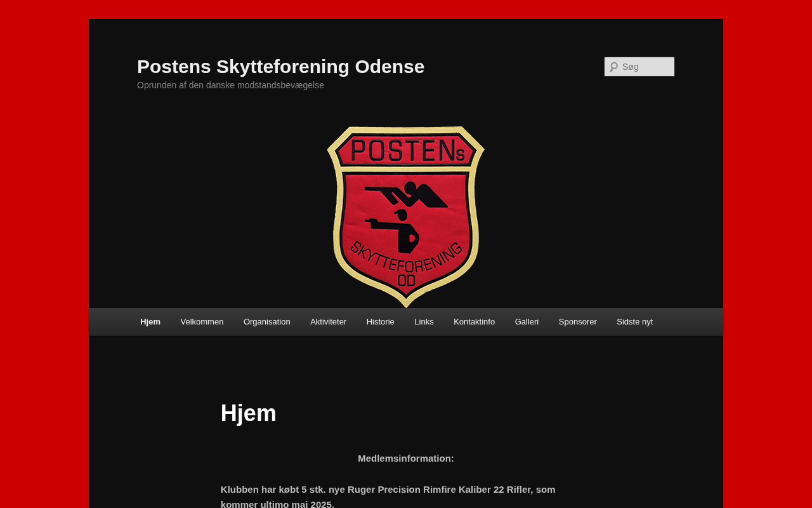The image size is (812, 508).
Task: Open the Sponsorer menu item
Action: (578, 322)
